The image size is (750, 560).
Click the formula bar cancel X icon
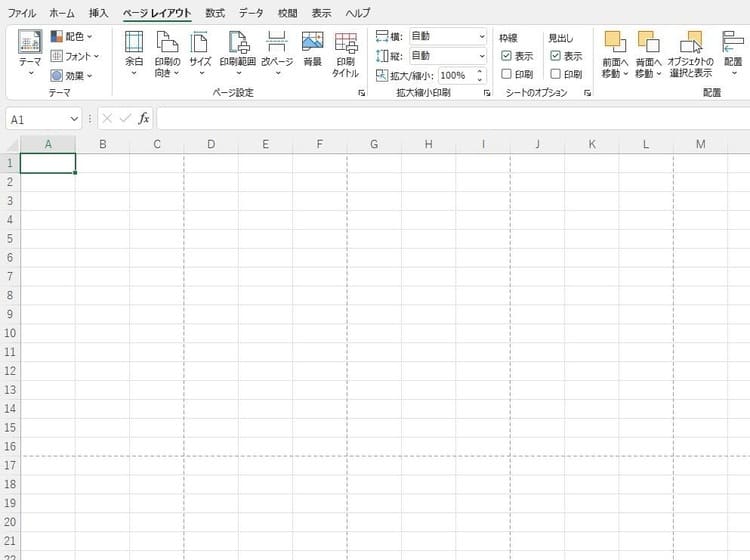pyautogui.click(x=107, y=119)
